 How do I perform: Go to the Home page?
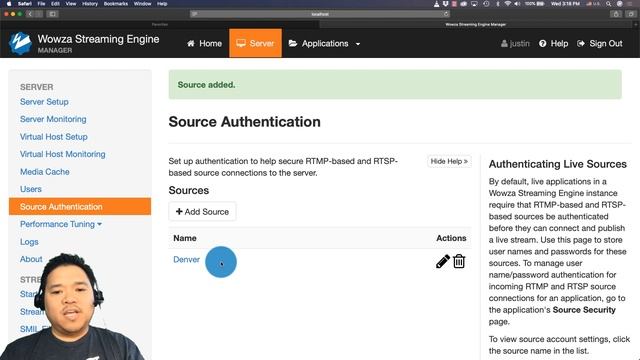(x=204, y=43)
